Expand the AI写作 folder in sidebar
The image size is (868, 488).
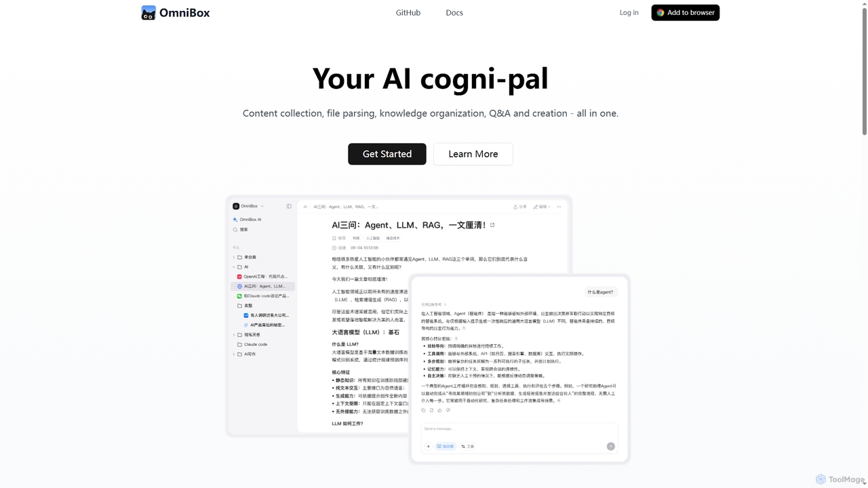(234, 354)
